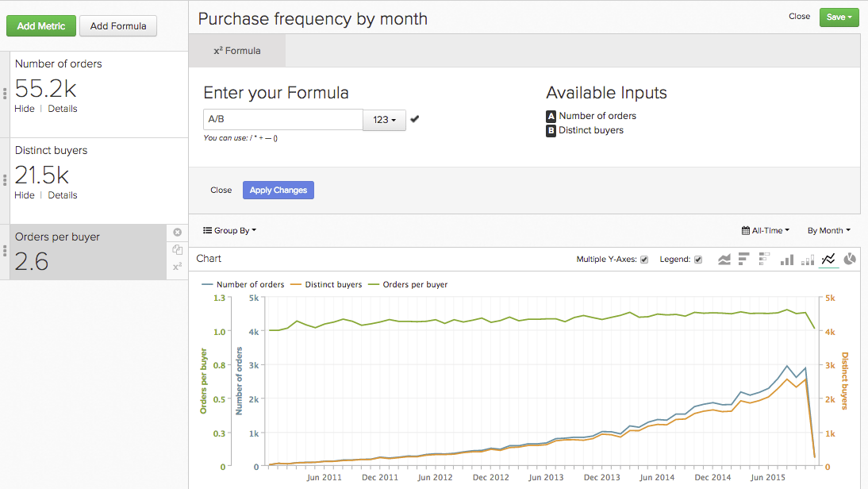Edit the formula input field containing A/B

[282, 120]
